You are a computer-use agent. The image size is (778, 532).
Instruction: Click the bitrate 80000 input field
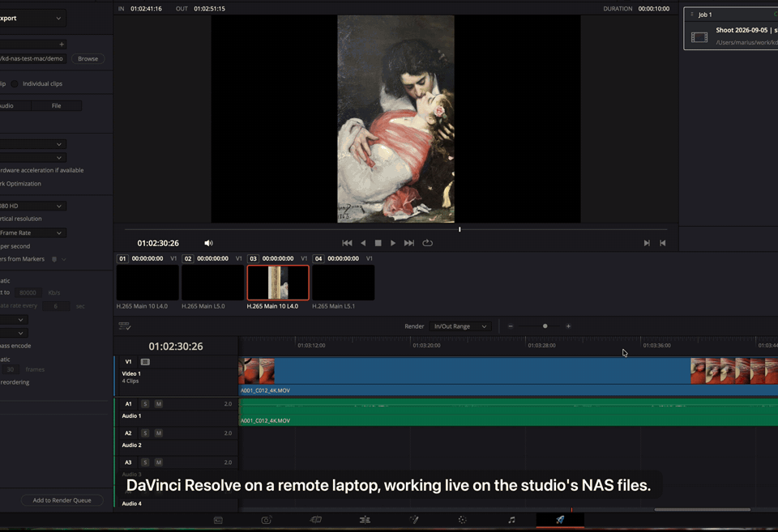pos(28,292)
